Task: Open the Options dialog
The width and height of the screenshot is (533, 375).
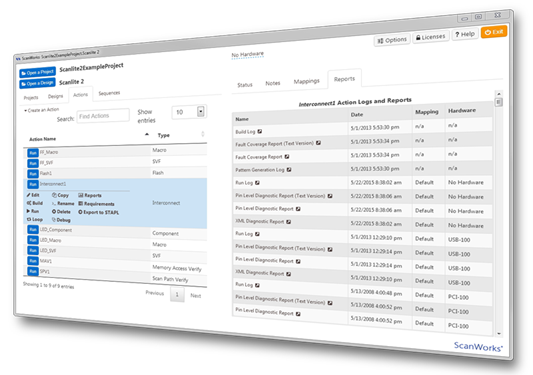Action: point(392,40)
